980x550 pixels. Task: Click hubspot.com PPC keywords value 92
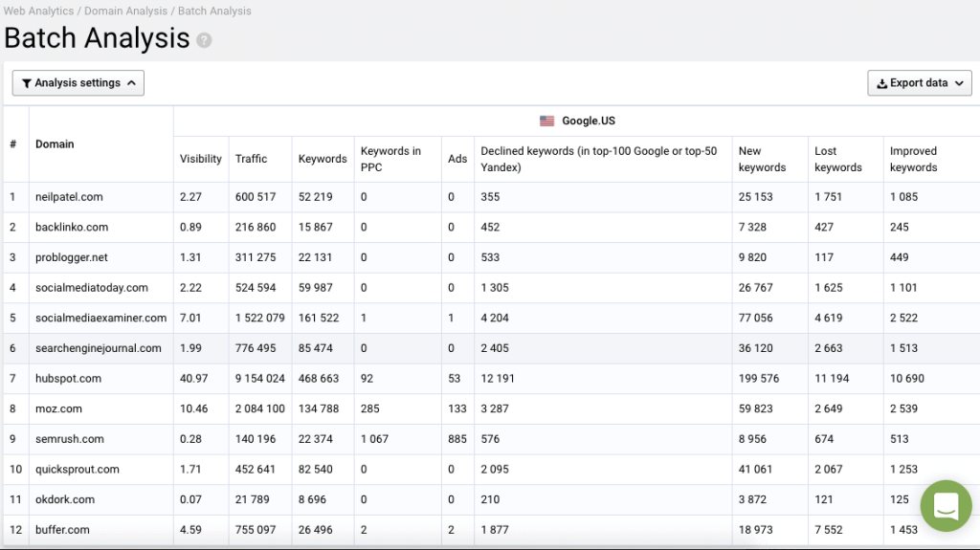pyautogui.click(x=367, y=378)
